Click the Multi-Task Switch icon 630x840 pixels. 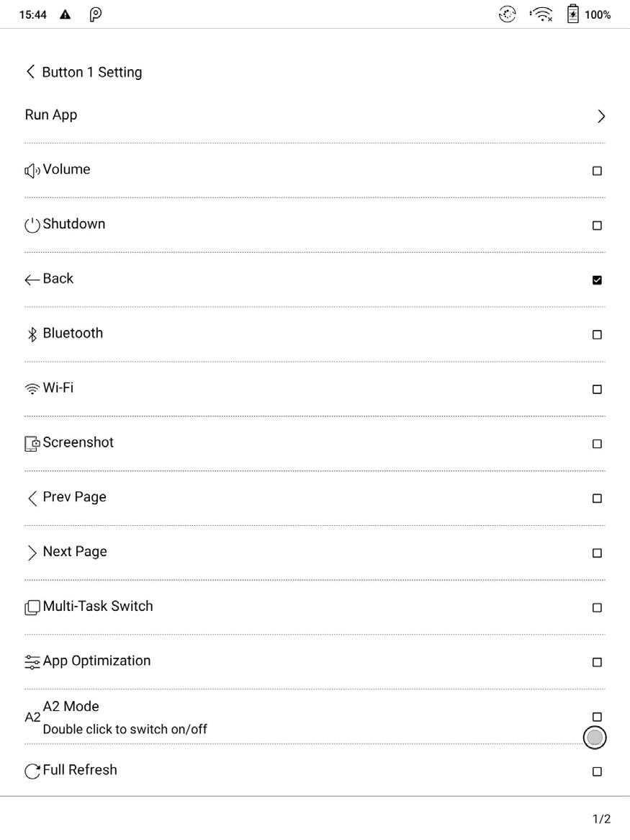[x=32, y=607]
